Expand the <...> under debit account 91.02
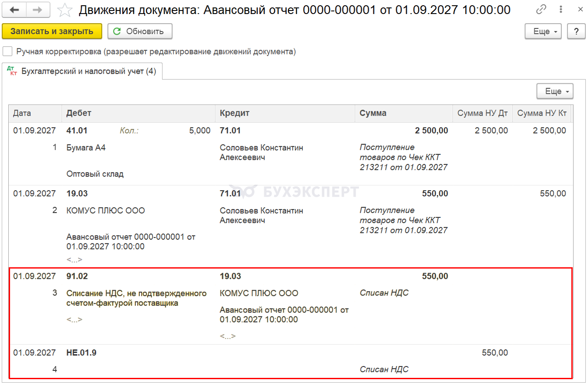The image size is (588, 384). click(74, 320)
